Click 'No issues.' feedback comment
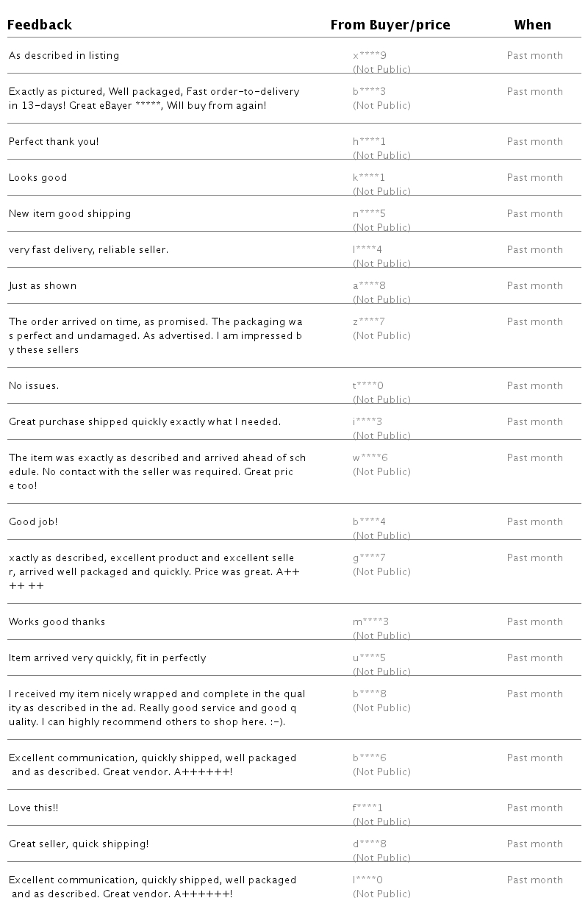The image size is (588, 898). [x=34, y=386]
